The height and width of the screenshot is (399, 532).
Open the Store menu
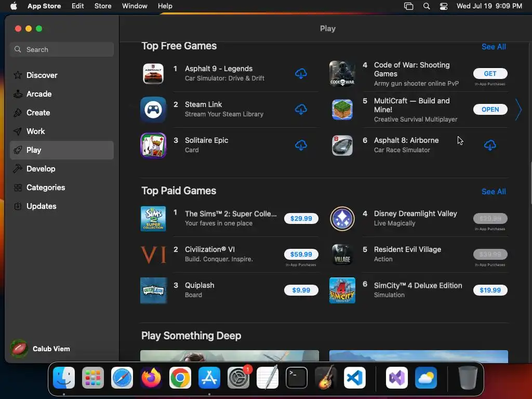tap(103, 6)
